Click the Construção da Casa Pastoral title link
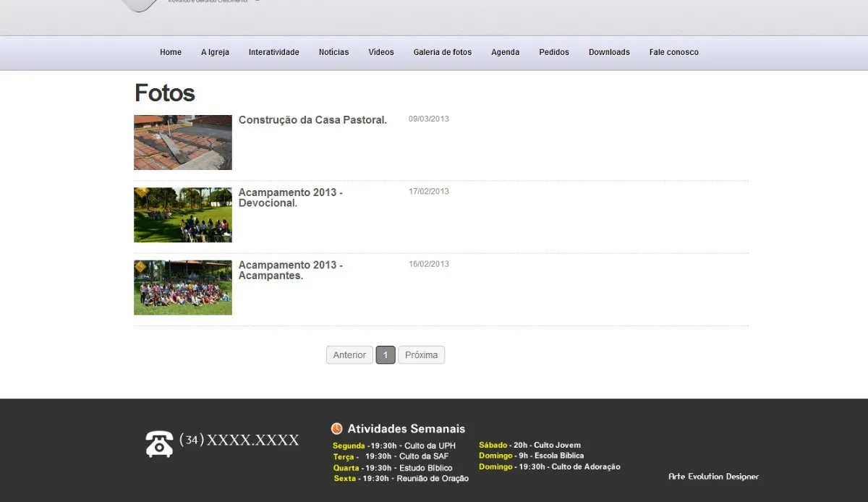 tap(312, 120)
